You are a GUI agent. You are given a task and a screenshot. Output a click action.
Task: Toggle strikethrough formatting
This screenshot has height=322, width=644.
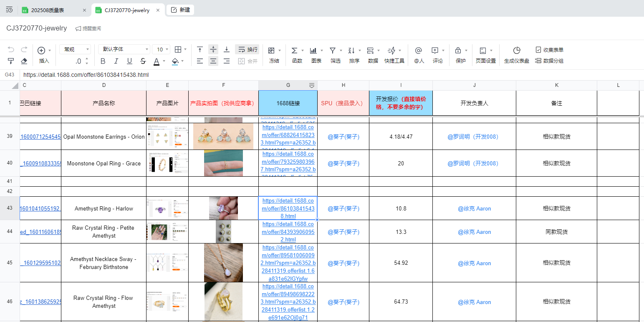tap(143, 61)
